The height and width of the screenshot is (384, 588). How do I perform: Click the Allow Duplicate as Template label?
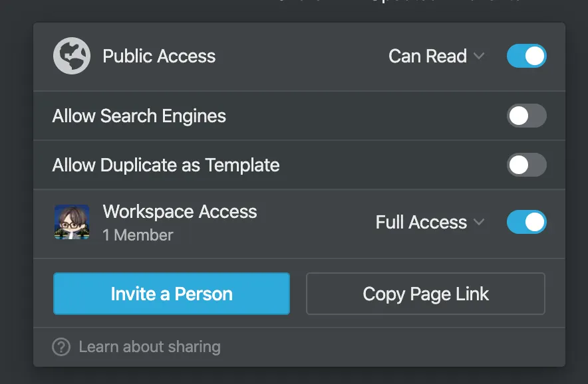(x=166, y=165)
